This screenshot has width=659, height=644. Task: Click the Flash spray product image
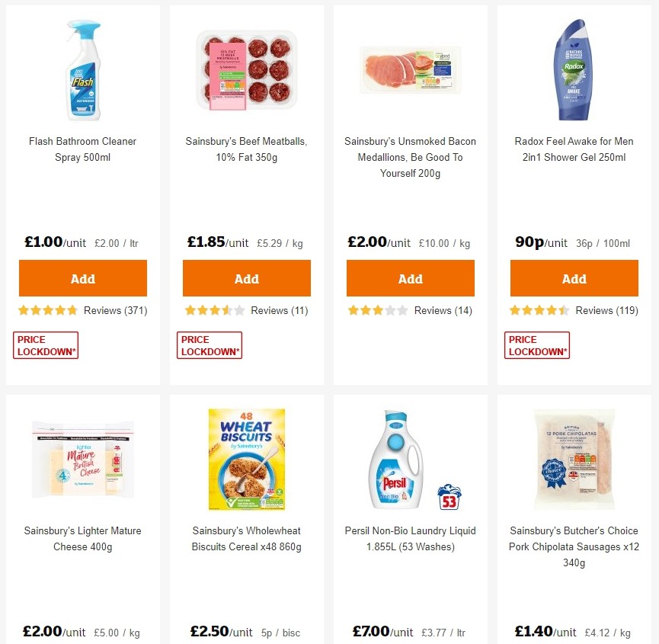(82, 70)
